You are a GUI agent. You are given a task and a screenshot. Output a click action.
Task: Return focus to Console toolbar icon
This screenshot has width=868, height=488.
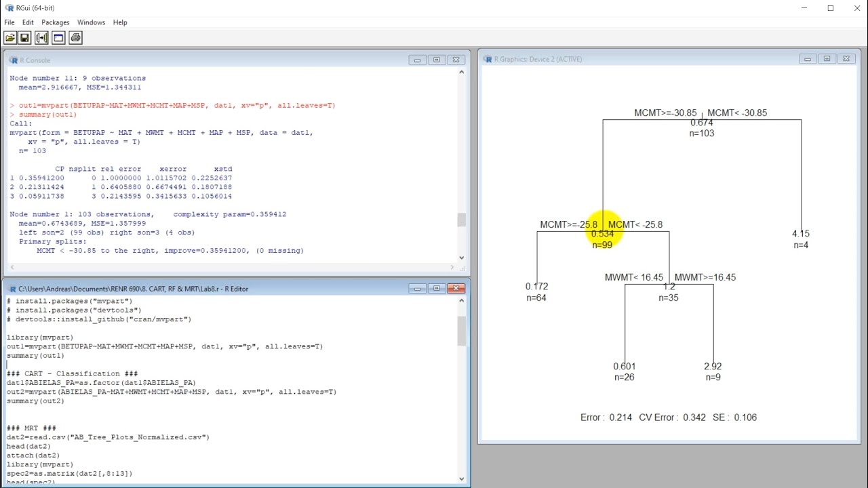tap(58, 38)
